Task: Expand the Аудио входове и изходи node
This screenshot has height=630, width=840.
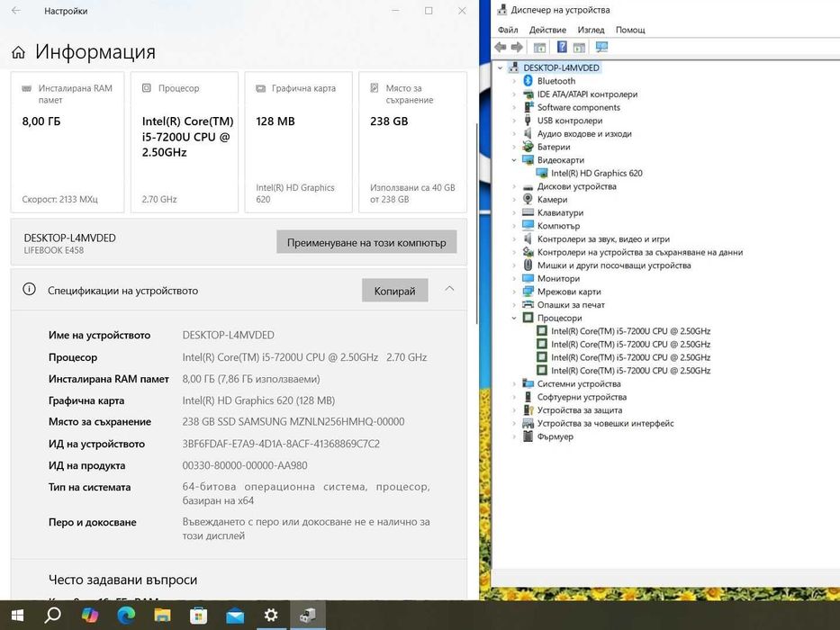Action: click(x=514, y=133)
